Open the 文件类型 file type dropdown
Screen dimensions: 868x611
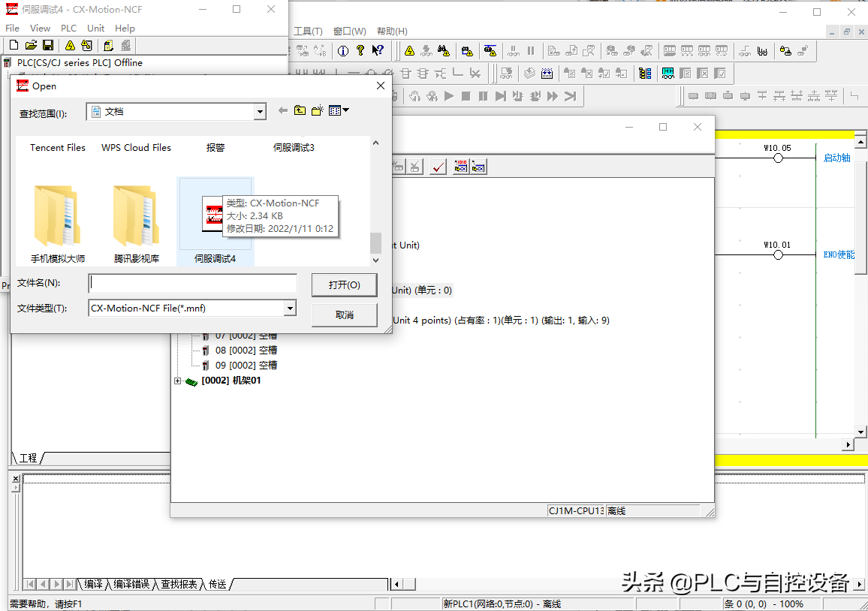click(x=290, y=309)
